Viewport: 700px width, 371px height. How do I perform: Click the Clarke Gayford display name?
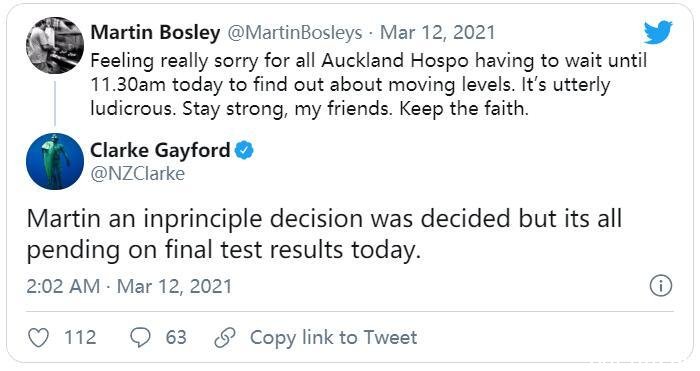pos(160,150)
